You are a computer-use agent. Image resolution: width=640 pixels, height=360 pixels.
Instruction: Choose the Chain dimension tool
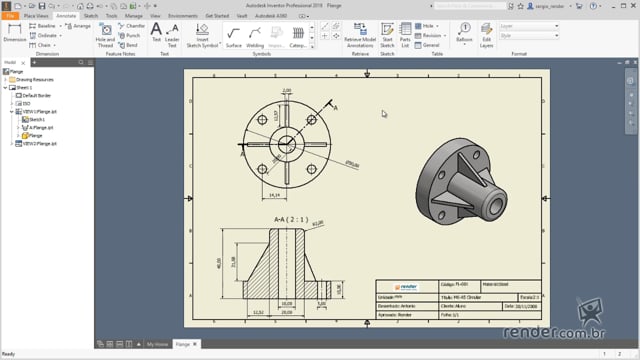pyautogui.click(x=40, y=45)
